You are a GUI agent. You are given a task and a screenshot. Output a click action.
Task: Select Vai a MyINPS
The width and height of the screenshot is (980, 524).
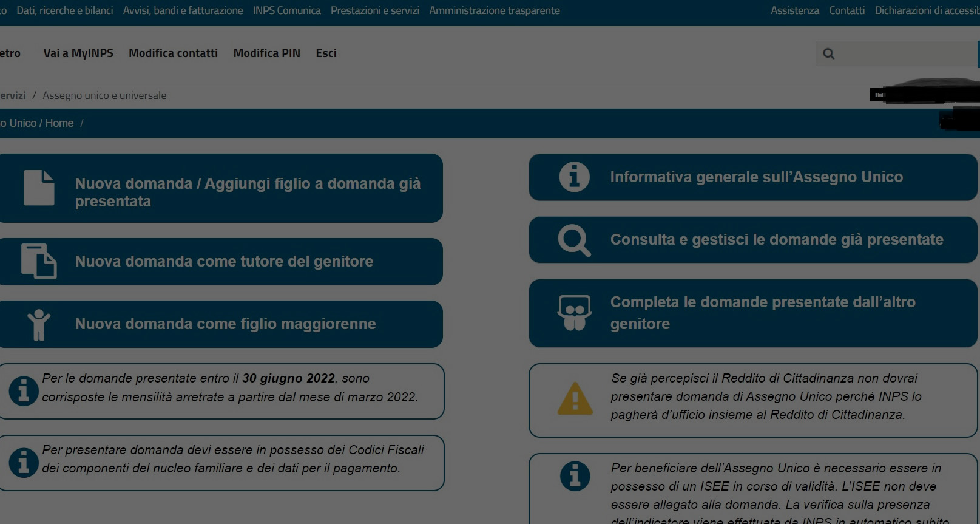coord(78,53)
